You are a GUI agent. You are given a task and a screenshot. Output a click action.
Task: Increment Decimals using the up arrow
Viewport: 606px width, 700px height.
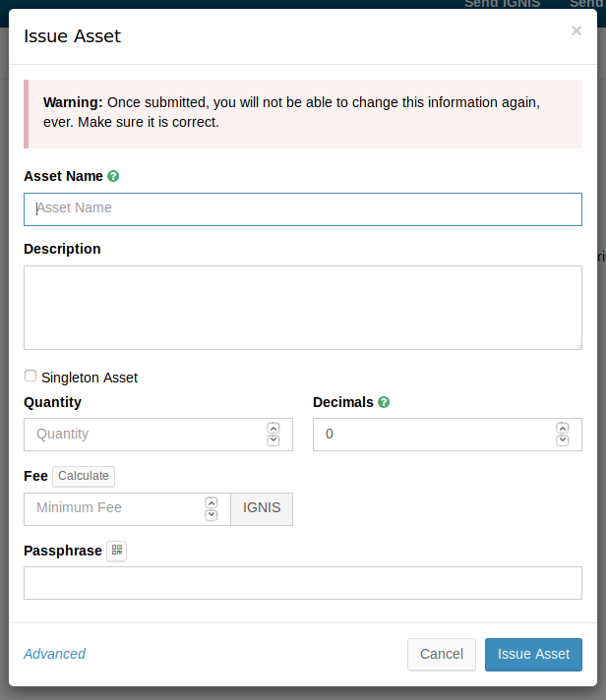[563, 429]
